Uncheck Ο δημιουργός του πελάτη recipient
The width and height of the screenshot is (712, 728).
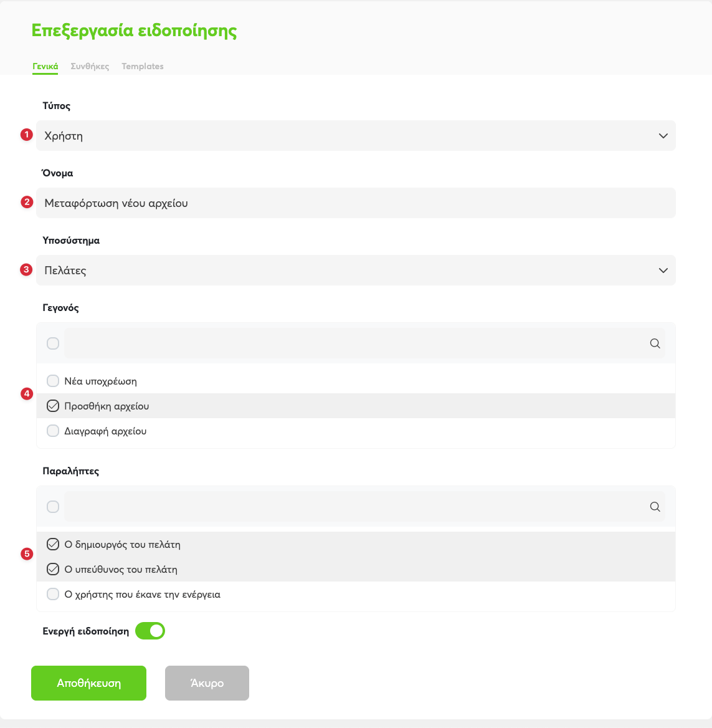point(53,544)
